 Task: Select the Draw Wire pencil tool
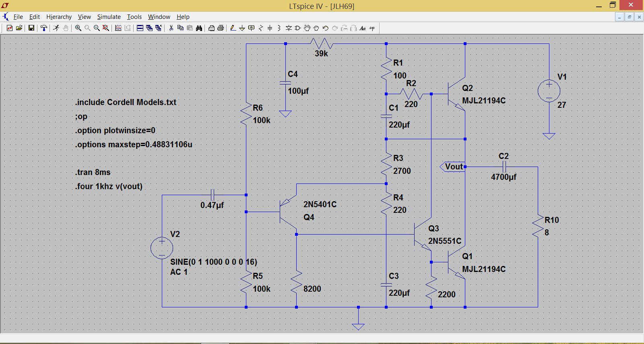pyautogui.click(x=233, y=28)
